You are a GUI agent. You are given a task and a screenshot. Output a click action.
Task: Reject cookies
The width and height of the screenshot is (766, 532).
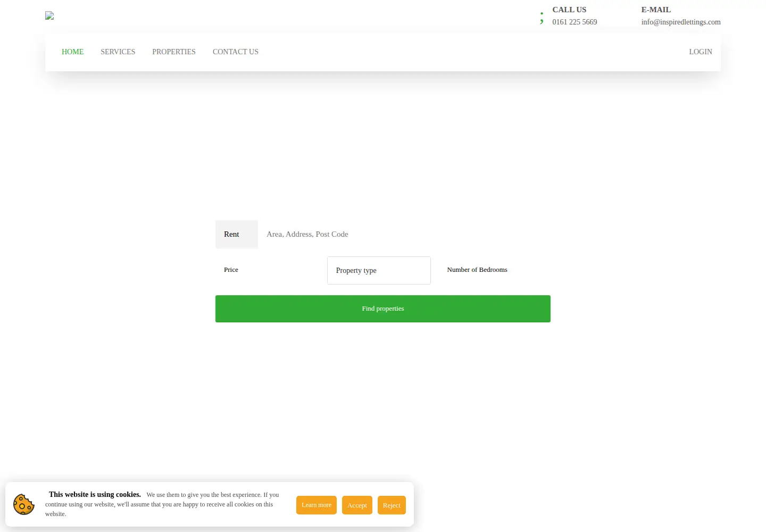[x=392, y=505]
